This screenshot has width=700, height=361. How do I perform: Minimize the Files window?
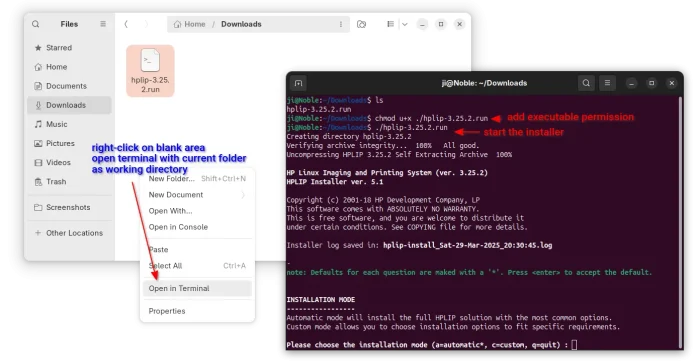422,25
